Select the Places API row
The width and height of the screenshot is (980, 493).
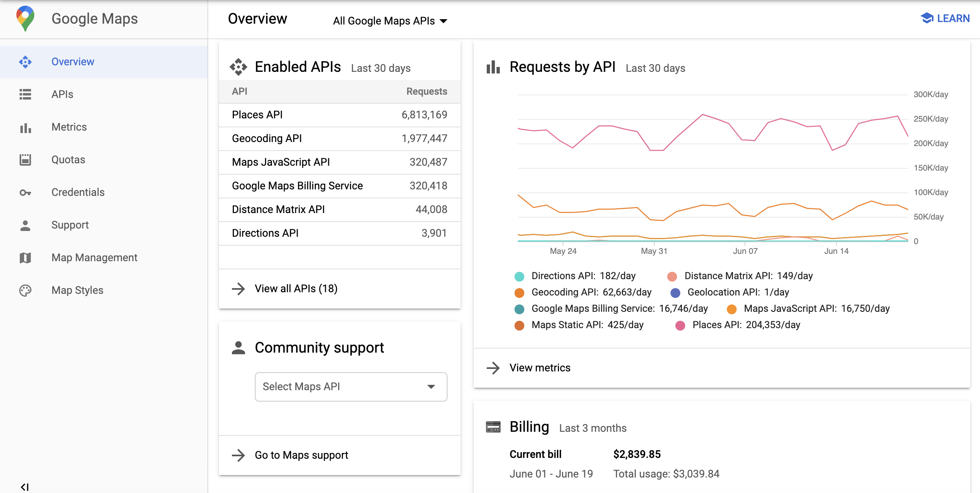click(340, 114)
